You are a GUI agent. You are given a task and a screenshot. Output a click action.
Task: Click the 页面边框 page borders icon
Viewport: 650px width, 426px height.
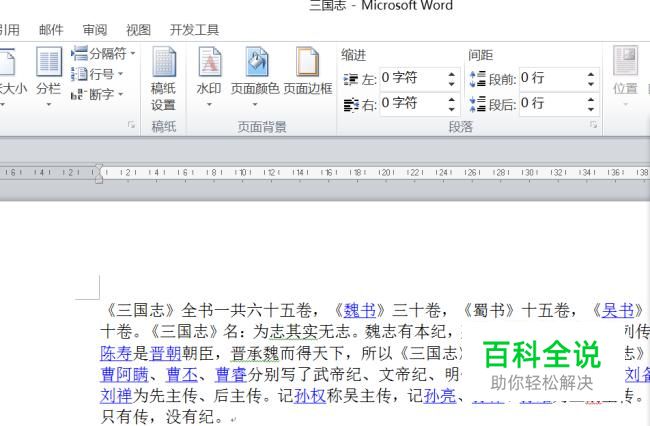pos(308,70)
